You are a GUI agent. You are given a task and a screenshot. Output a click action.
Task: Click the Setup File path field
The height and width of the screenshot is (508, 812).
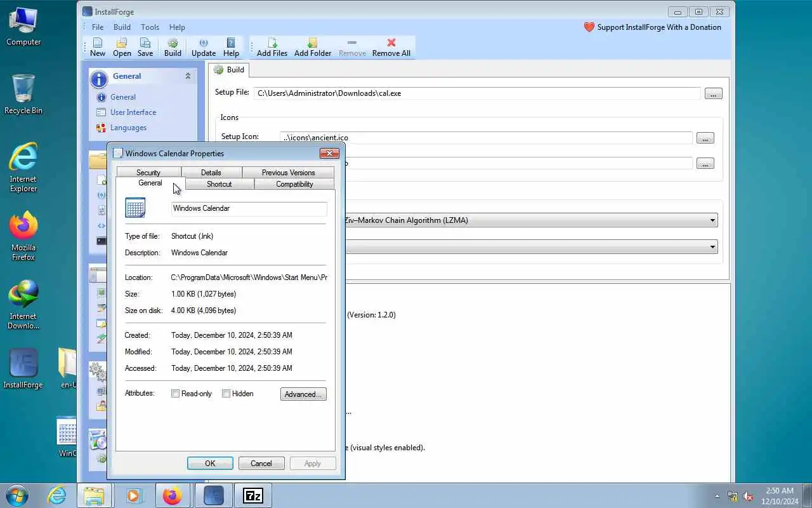click(x=477, y=93)
